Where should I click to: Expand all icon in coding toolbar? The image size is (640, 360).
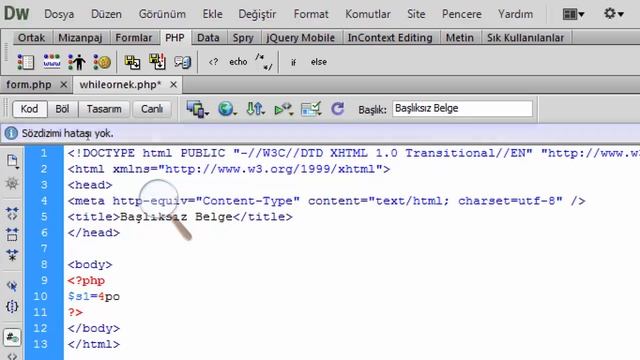[12, 255]
